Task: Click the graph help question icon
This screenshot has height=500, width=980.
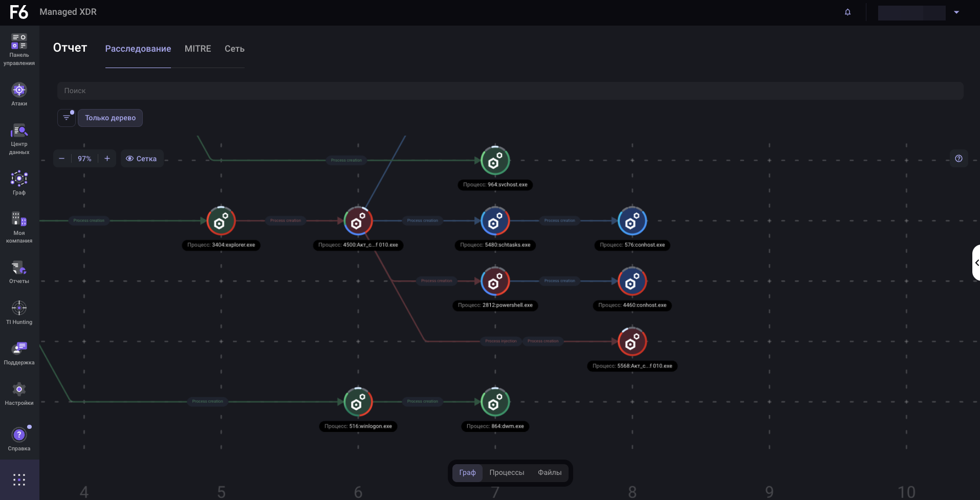Action: (959, 159)
